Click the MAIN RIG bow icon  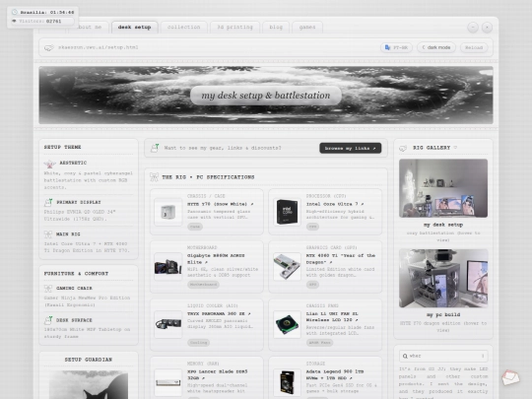coord(48,234)
